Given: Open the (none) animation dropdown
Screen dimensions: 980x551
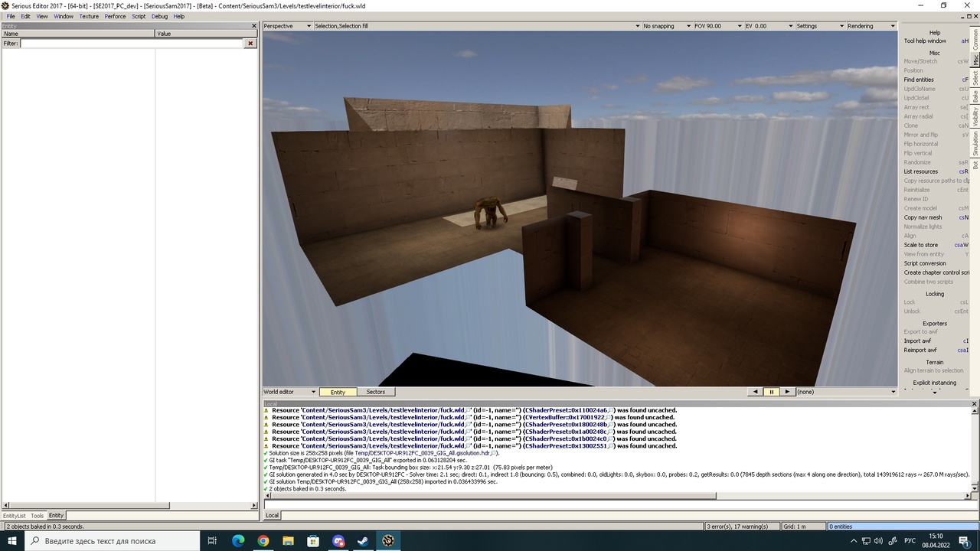Looking at the screenshot, I should [846, 392].
